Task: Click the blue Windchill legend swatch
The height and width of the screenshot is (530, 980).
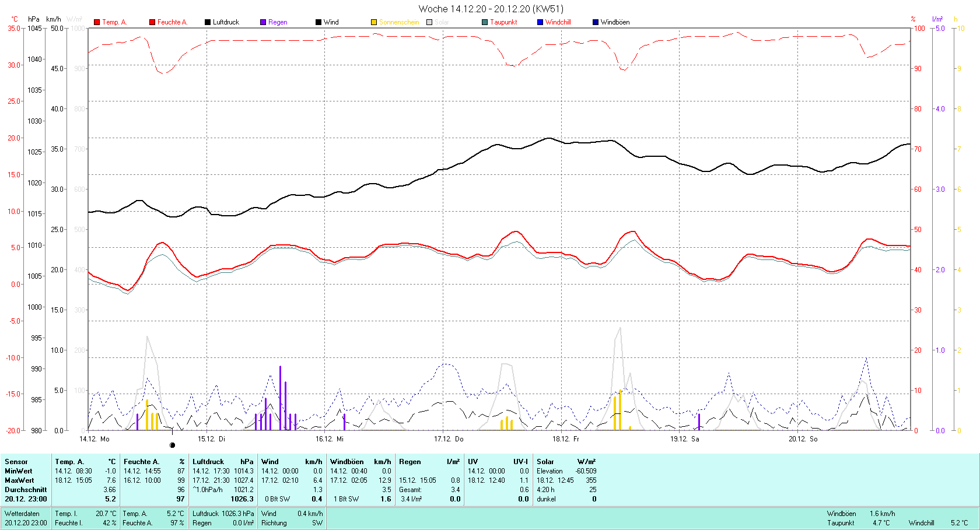Action: click(540, 22)
